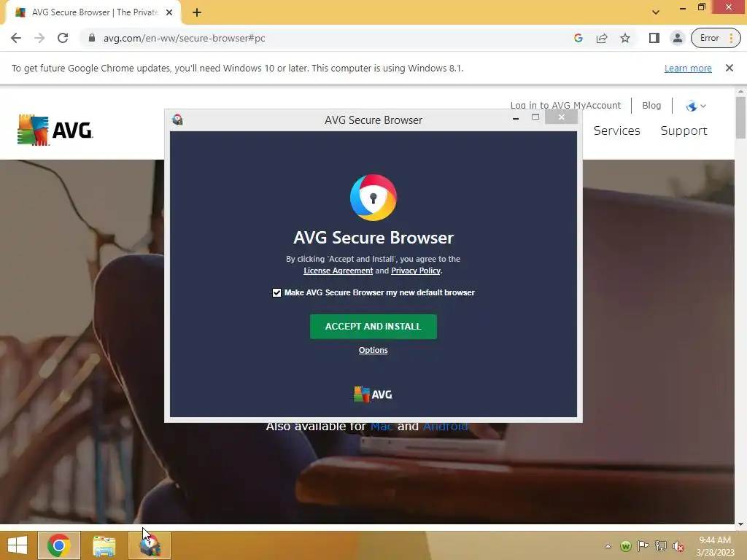This screenshot has height=560, width=747.
Task: Click the address bar URL
Action: (184, 38)
